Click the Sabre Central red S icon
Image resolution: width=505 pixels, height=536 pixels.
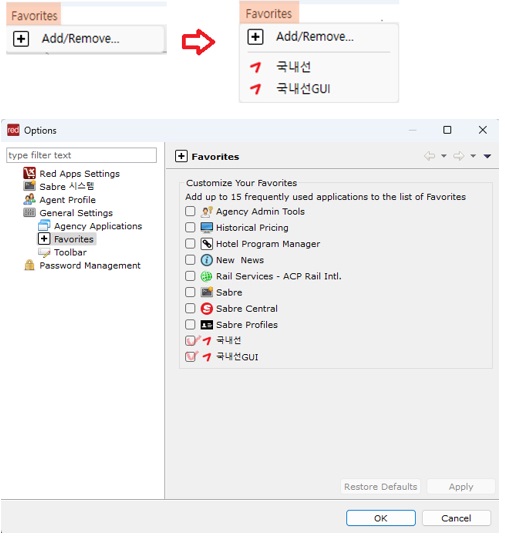(x=207, y=309)
